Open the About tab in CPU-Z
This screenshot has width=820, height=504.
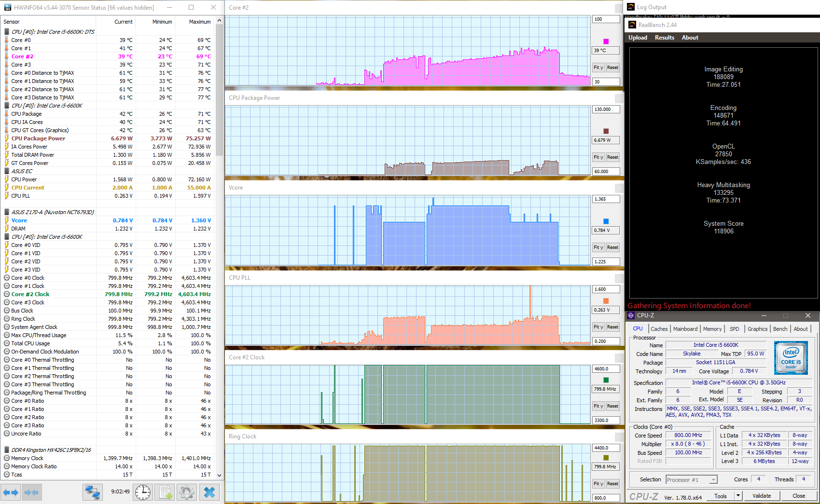[x=801, y=329]
